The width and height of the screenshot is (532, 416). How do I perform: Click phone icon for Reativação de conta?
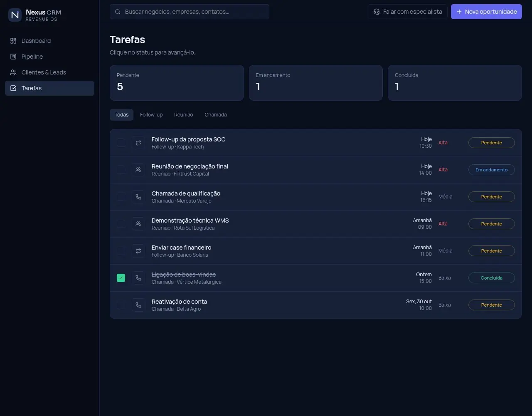pyautogui.click(x=138, y=305)
